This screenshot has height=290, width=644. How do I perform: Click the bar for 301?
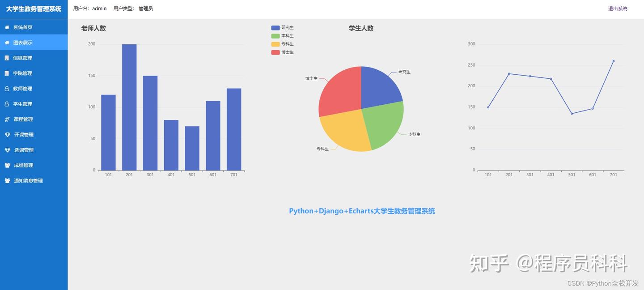click(150, 123)
